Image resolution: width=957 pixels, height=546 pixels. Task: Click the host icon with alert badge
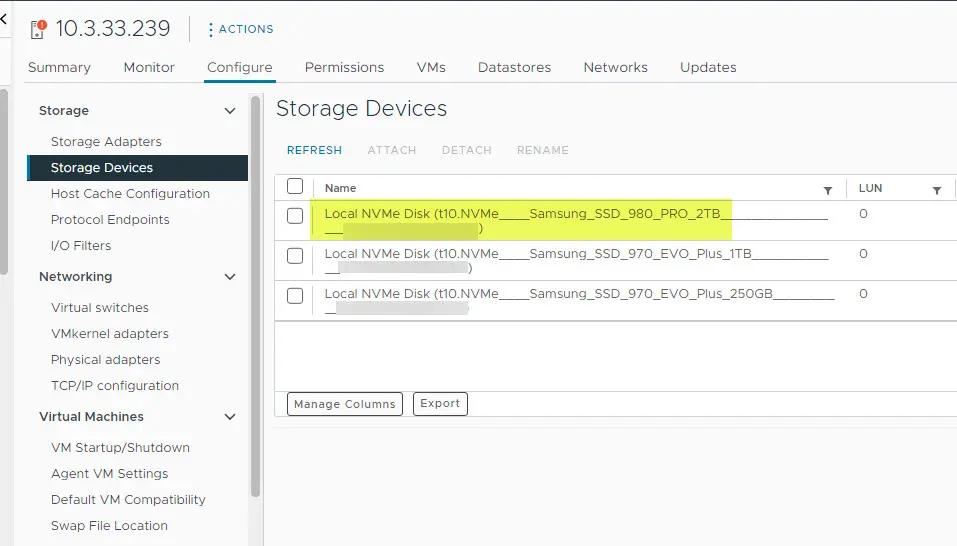pyautogui.click(x=38, y=28)
